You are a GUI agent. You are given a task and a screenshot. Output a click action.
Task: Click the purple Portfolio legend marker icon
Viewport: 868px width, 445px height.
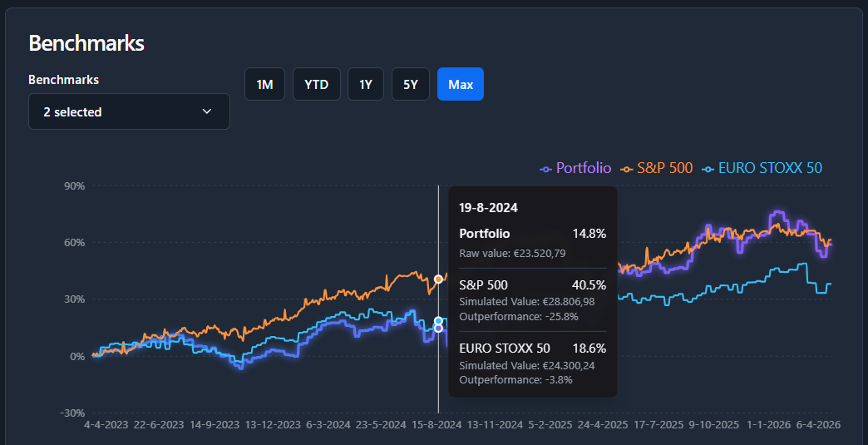(x=545, y=169)
